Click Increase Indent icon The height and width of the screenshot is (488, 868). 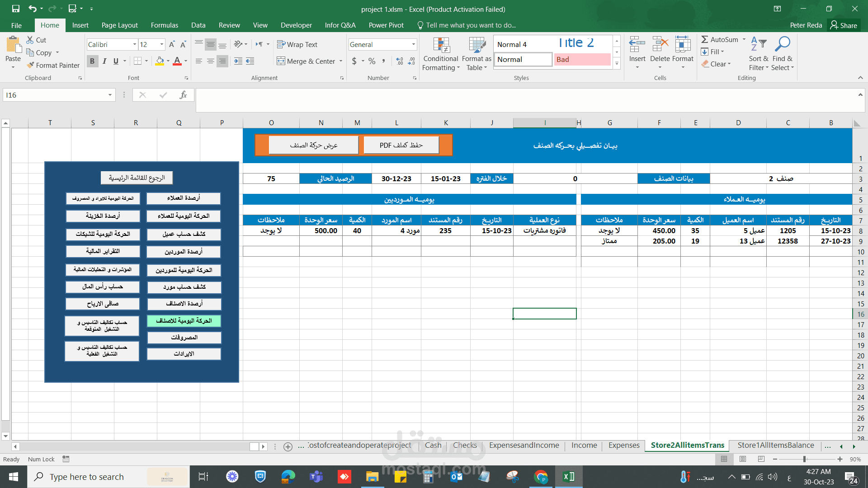point(250,61)
